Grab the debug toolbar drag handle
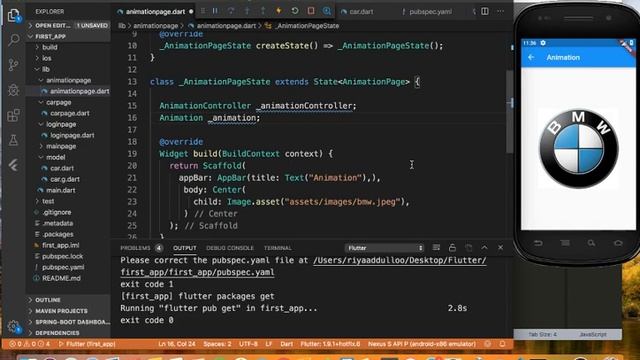This screenshot has width=640, height=360. (x=202, y=11)
